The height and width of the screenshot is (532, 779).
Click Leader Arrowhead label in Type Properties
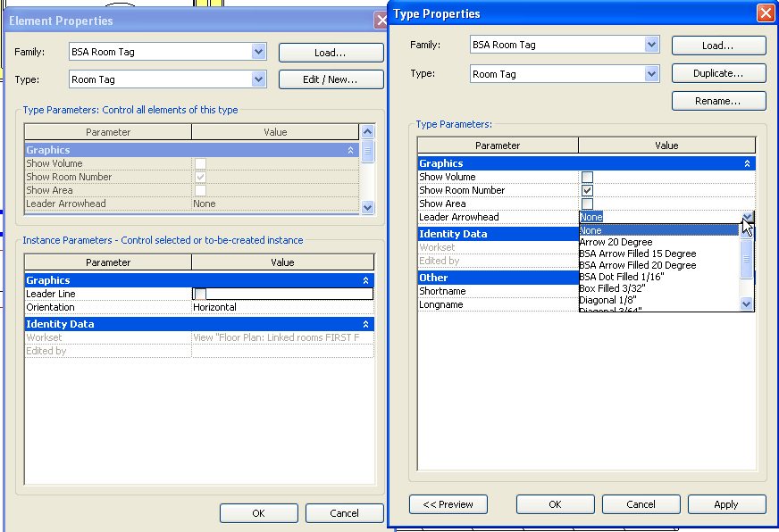pos(459,217)
